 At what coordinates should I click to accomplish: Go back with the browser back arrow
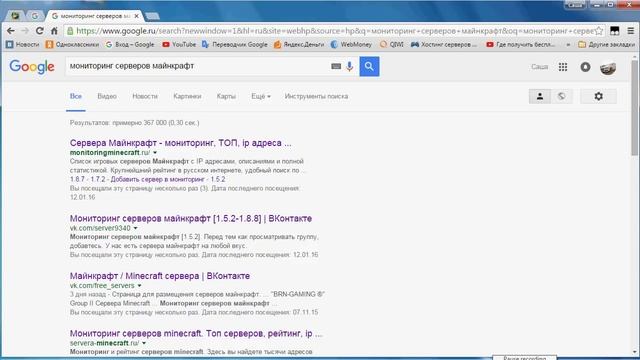pyautogui.click(x=11, y=31)
